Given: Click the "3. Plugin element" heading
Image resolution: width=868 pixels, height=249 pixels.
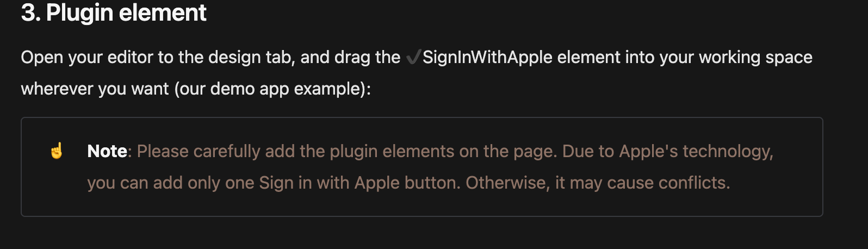Looking at the screenshot, I should 114,13.
